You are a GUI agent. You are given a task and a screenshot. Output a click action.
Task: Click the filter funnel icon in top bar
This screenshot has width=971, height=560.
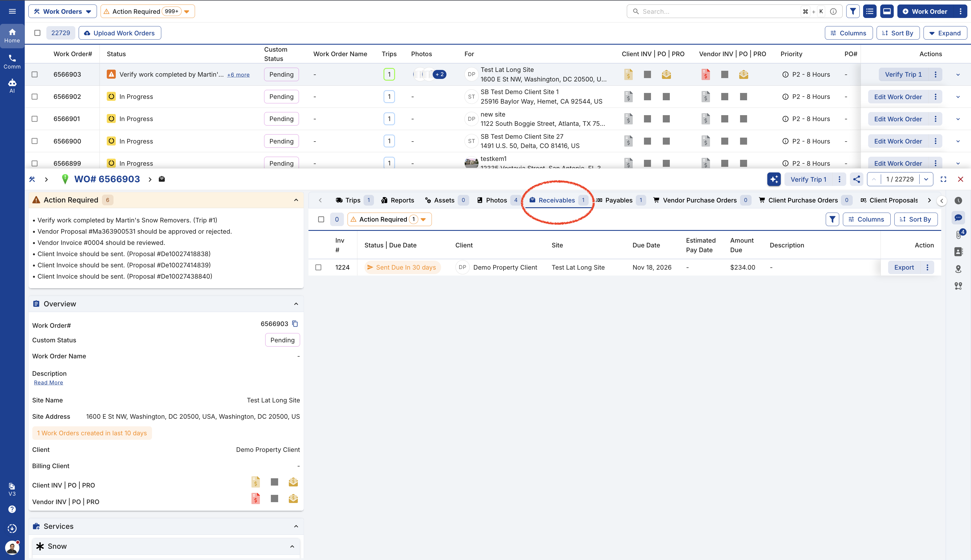point(852,12)
